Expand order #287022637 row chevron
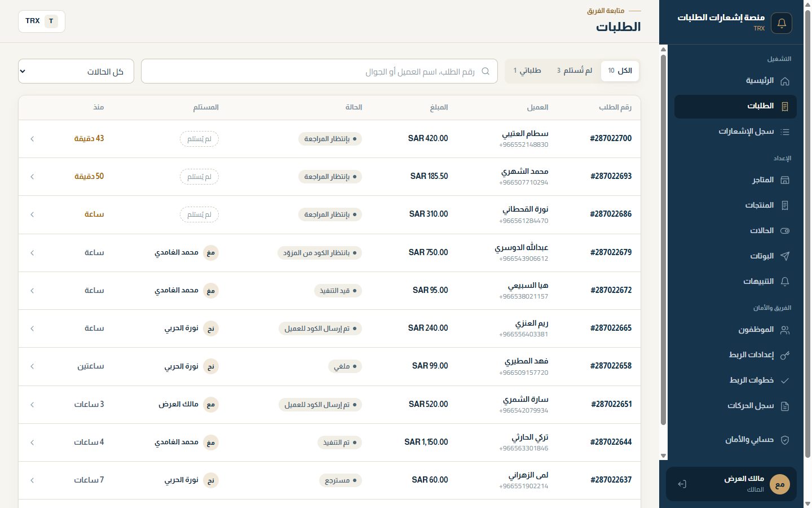 click(32, 480)
